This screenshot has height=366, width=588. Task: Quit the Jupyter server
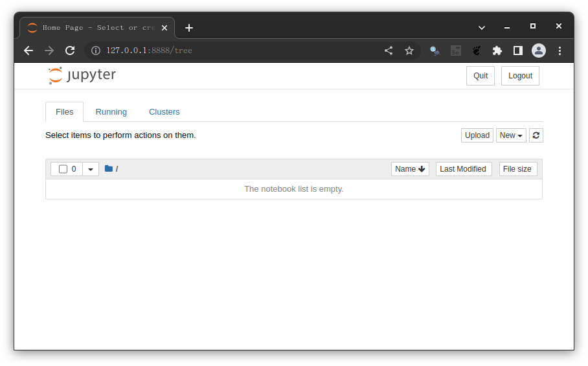click(481, 76)
